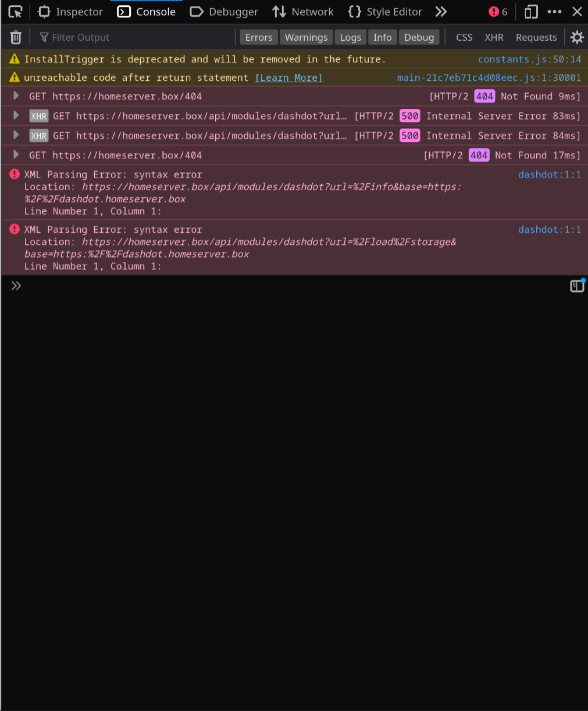Enable the XHR requests filter
588x711 pixels.
(x=494, y=37)
